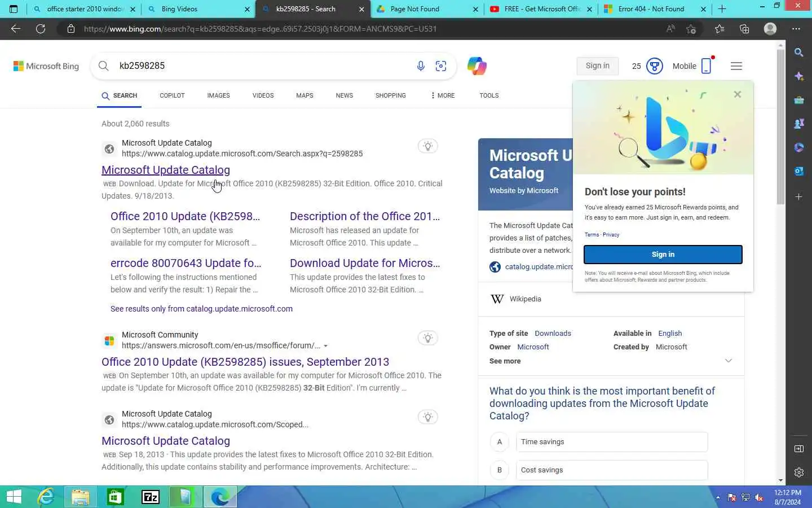Click the magnifier icon in search box
Image resolution: width=812 pixels, height=508 pixels.
[104, 66]
